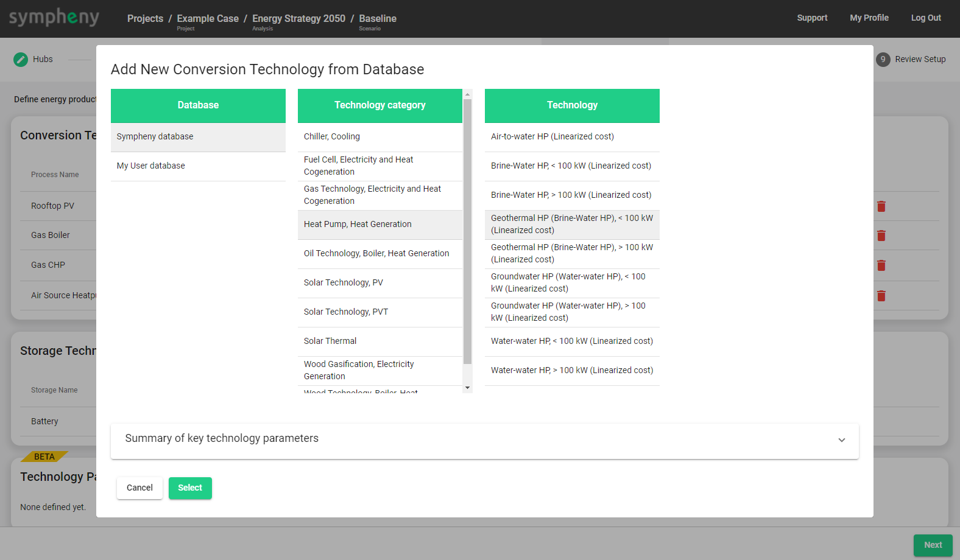The width and height of the screenshot is (960, 560).
Task: Remove Gas CHP using trash icon
Action: pos(881,265)
